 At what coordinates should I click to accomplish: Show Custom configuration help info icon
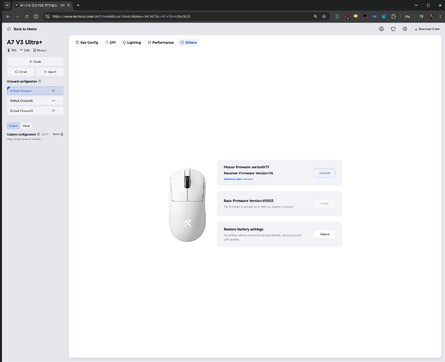tap(39, 134)
